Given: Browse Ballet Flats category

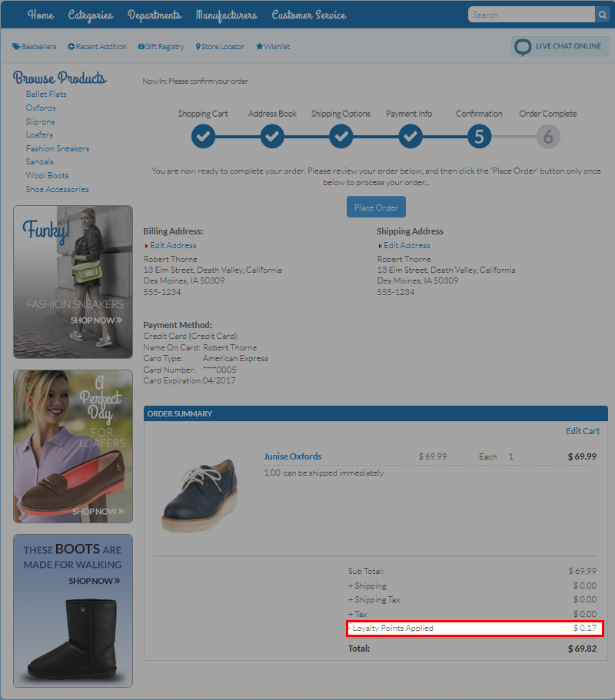Looking at the screenshot, I should [x=46, y=94].
